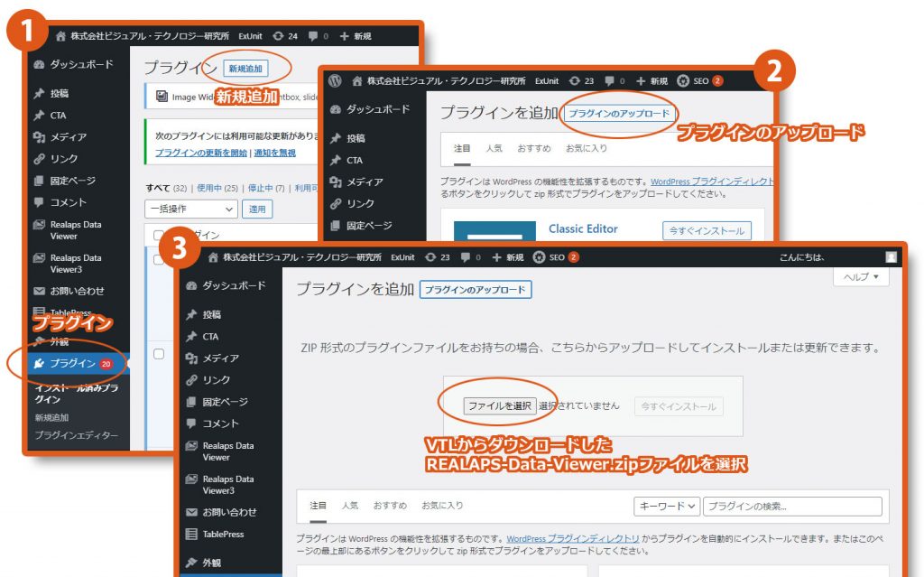Viewport: 924px width, 577px height.
Task: In window 3, open the + 新規 menu
Action: (507, 257)
